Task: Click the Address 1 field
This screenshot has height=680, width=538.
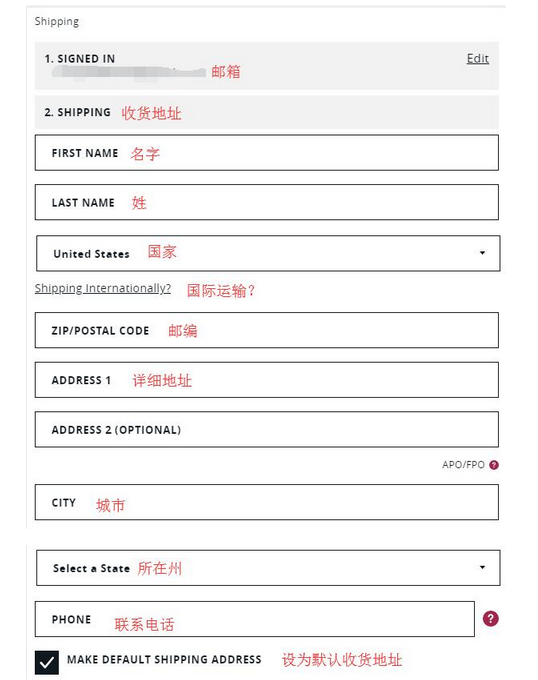Action: click(267, 380)
